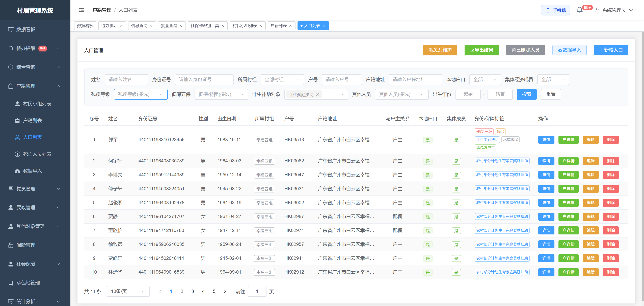Expand the 其他对象管理 sidebar menu
This screenshot has width=644, height=306.
click(35, 226)
